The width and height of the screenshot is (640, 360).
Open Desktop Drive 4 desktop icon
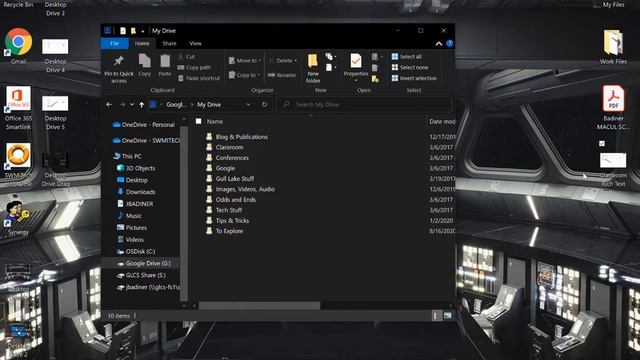click(x=55, y=56)
